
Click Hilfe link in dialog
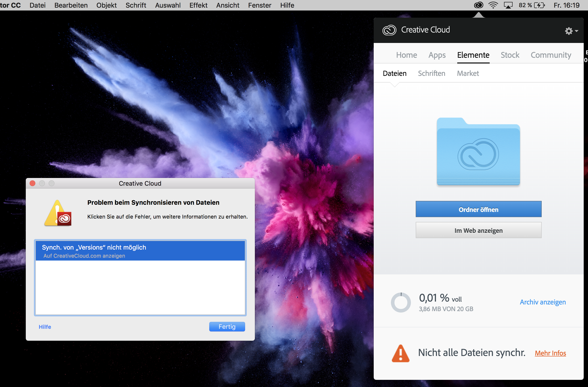tap(45, 327)
